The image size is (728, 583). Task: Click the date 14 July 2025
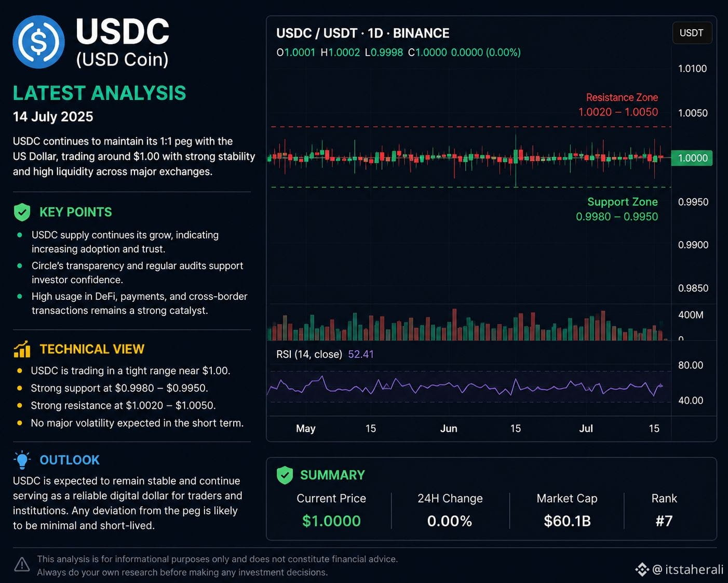click(x=53, y=116)
